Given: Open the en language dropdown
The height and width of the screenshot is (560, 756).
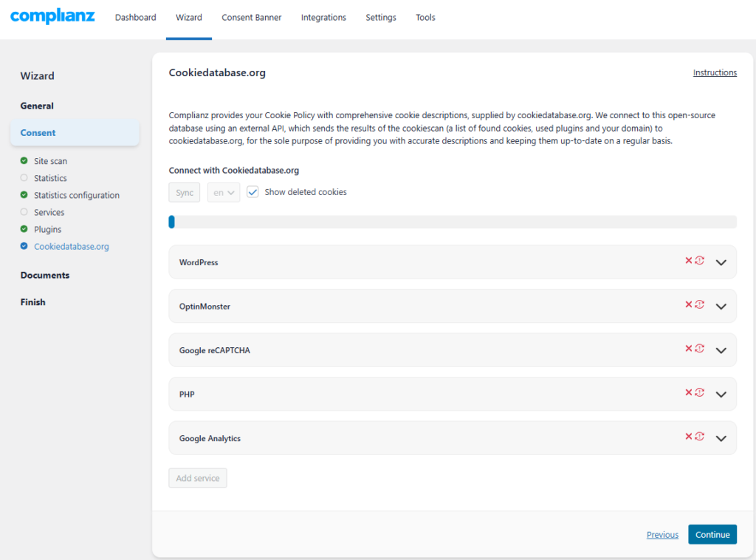Looking at the screenshot, I should [x=224, y=193].
